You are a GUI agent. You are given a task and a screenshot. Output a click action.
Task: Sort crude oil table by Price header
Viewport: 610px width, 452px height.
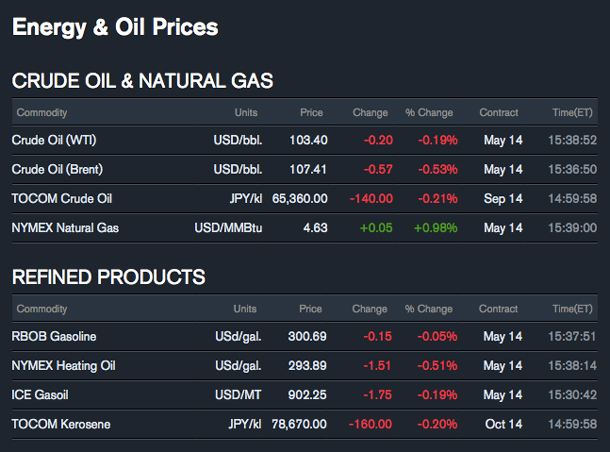pyautogui.click(x=311, y=113)
